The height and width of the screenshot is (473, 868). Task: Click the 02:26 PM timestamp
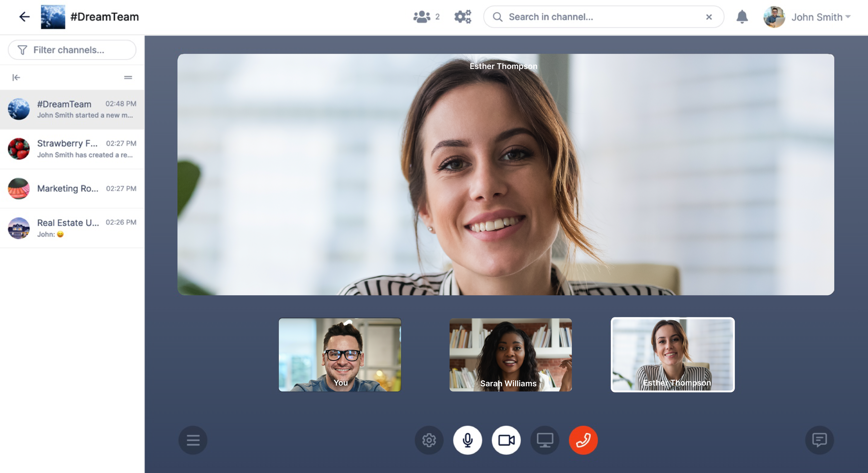pyautogui.click(x=121, y=222)
